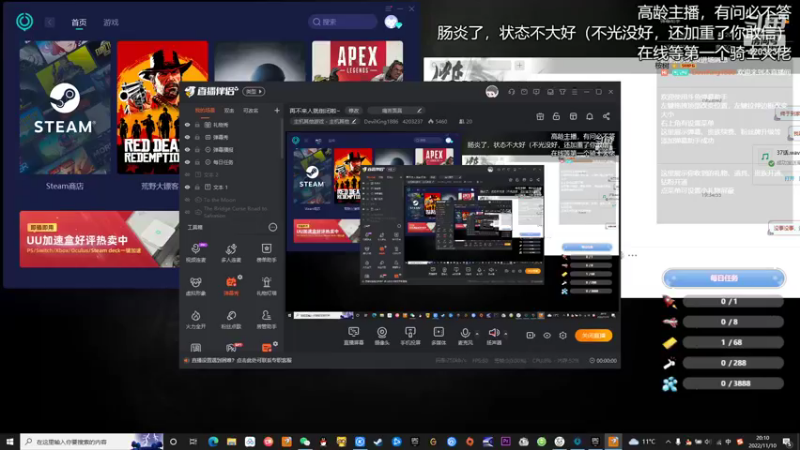Click the Windows Start button

pyautogui.click(x=10, y=441)
